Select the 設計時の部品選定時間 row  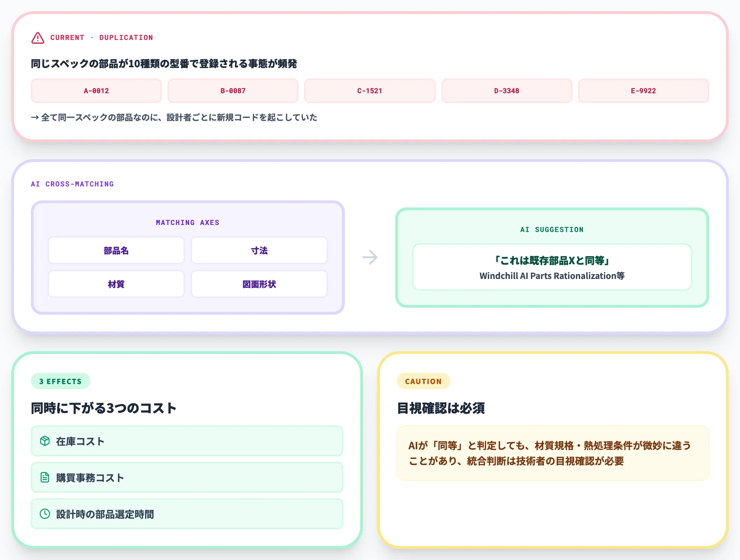click(187, 514)
